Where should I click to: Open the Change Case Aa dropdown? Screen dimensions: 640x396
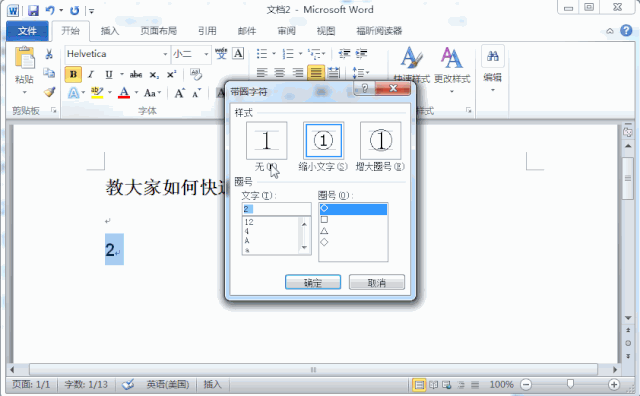coord(152,93)
